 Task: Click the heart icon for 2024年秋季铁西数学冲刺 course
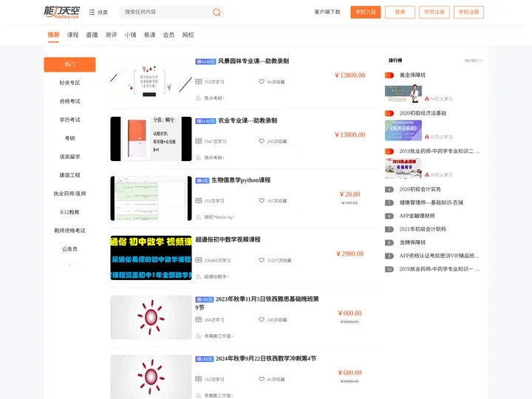tap(262, 379)
